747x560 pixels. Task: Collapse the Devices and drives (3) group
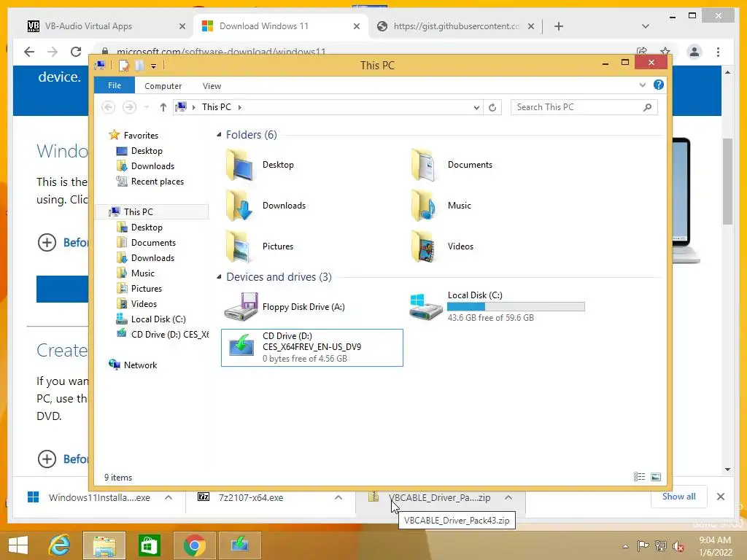(x=219, y=276)
